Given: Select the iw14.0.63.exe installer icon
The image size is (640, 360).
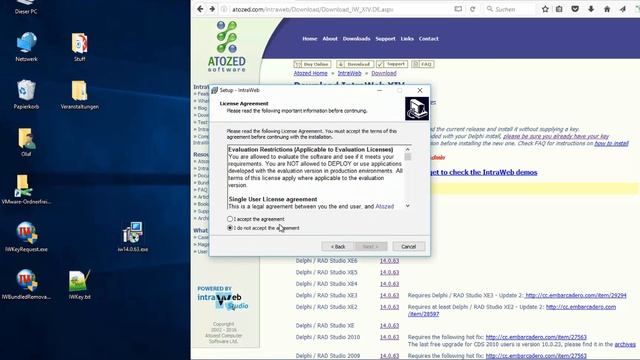Looking at the screenshot, I should tap(133, 237).
